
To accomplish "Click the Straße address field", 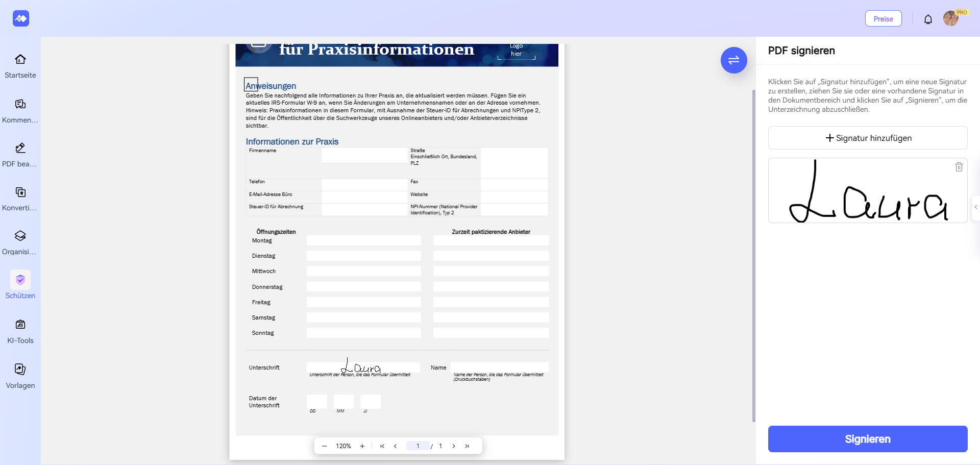I will pyautogui.click(x=514, y=163).
